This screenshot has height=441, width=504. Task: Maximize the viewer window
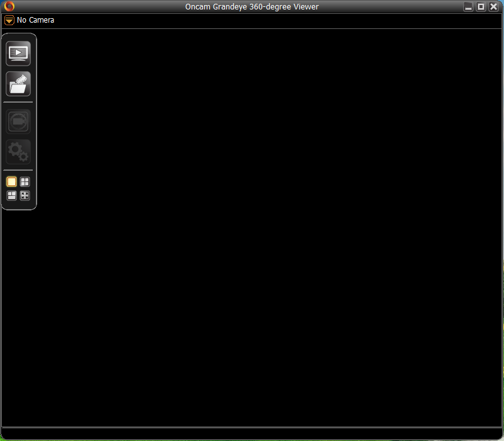[x=481, y=6]
